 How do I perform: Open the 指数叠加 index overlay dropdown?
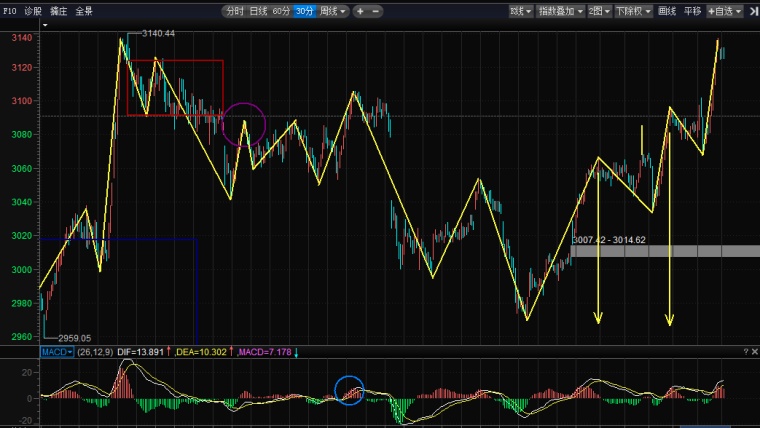[x=561, y=11]
